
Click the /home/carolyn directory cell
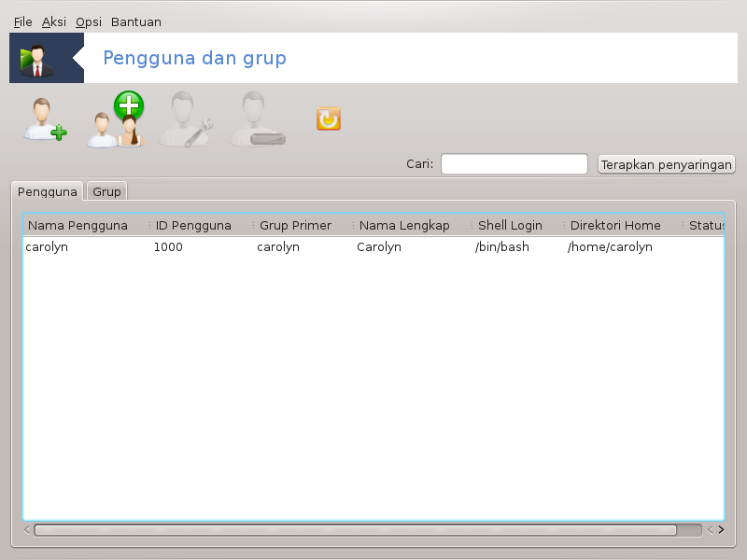610,247
